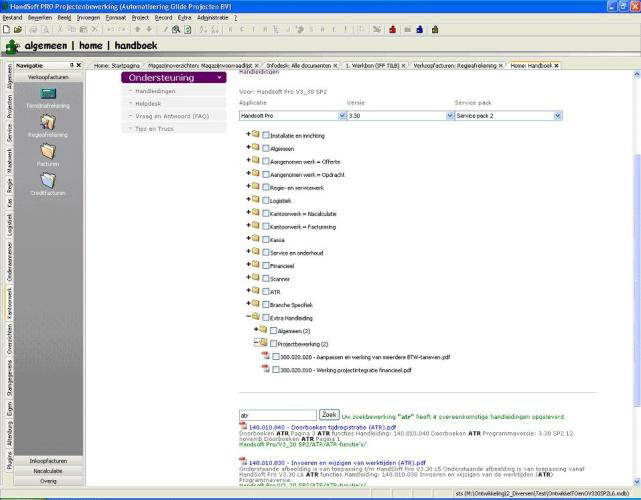Screen dimensions: 641x500
Task: Expand the Algemeen (2) subfolder
Action: (256, 329)
